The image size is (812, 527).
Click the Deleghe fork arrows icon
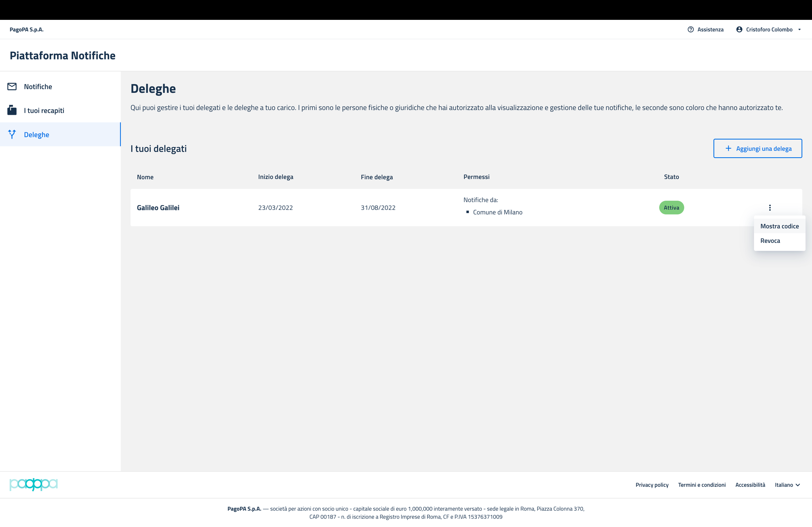[x=12, y=134]
